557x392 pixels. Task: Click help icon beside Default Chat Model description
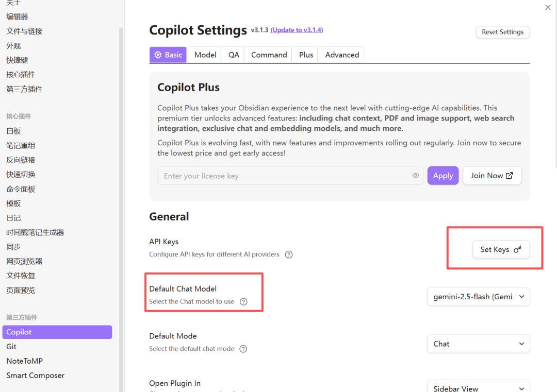coord(243,302)
